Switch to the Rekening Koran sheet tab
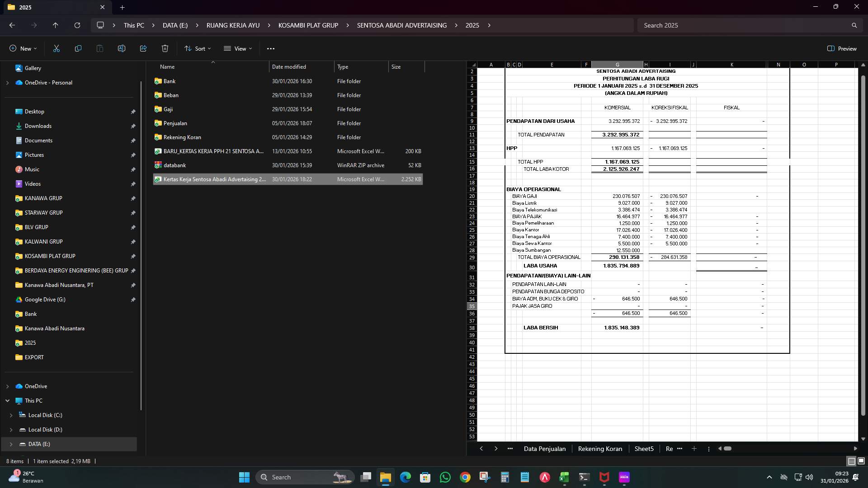The image size is (868, 488). pyautogui.click(x=599, y=449)
